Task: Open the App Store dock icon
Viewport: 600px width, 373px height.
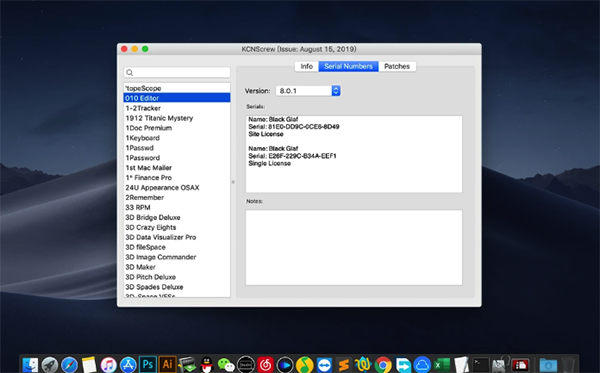Action: pos(128,365)
